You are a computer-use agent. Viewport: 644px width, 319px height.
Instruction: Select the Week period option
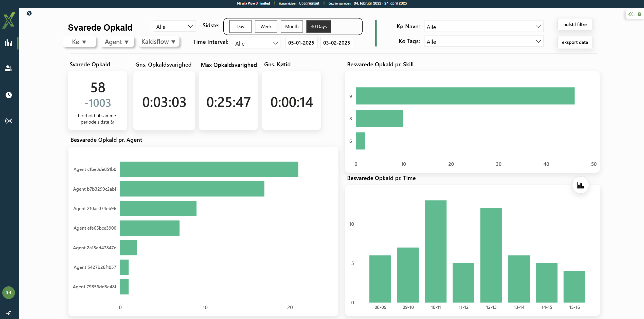click(266, 27)
